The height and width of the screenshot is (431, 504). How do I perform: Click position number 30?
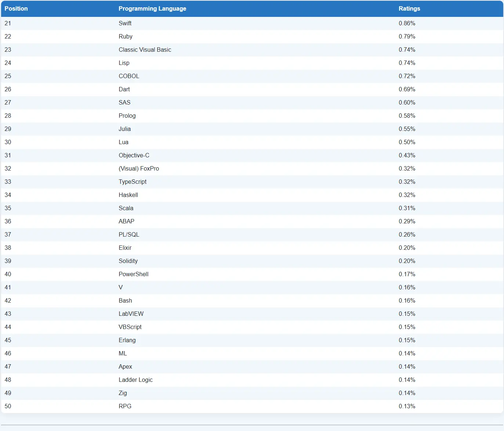coord(8,142)
